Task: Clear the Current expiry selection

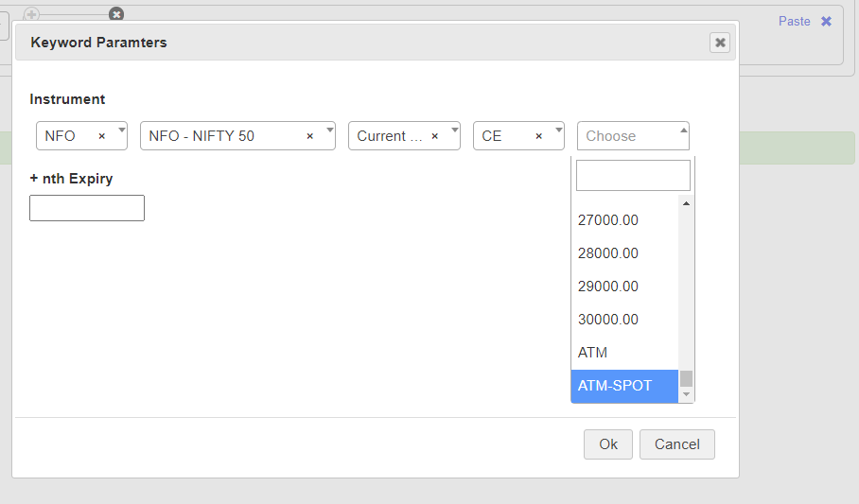Action: 434,136
